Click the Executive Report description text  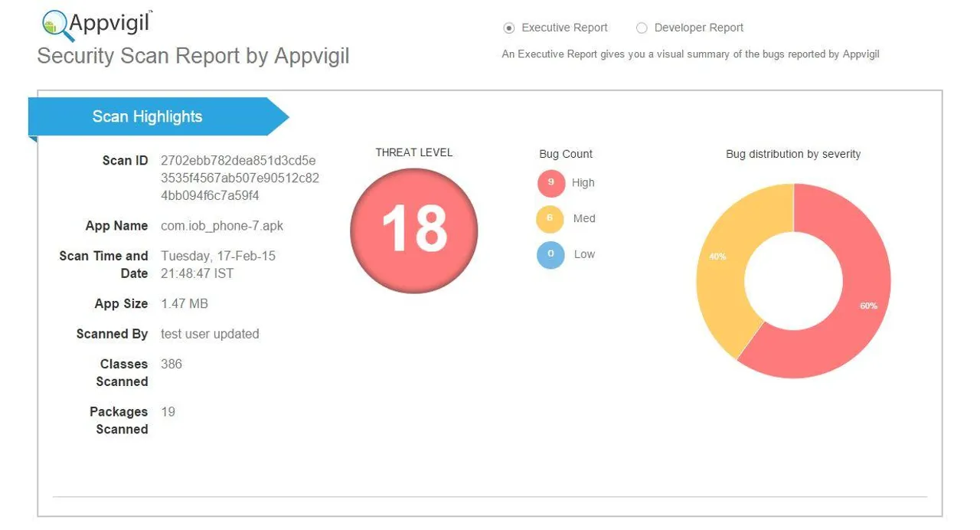pyautogui.click(x=691, y=54)
